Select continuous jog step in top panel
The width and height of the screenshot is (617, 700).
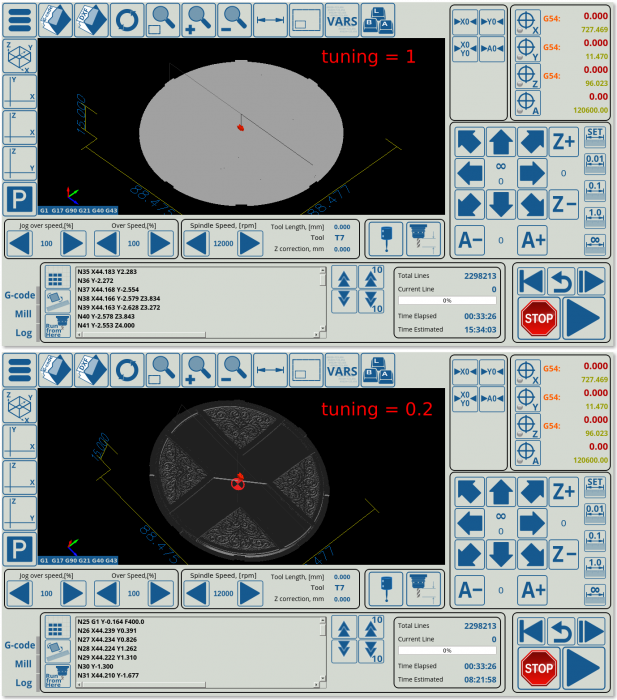pyautogui.click(x=595, y=244)
